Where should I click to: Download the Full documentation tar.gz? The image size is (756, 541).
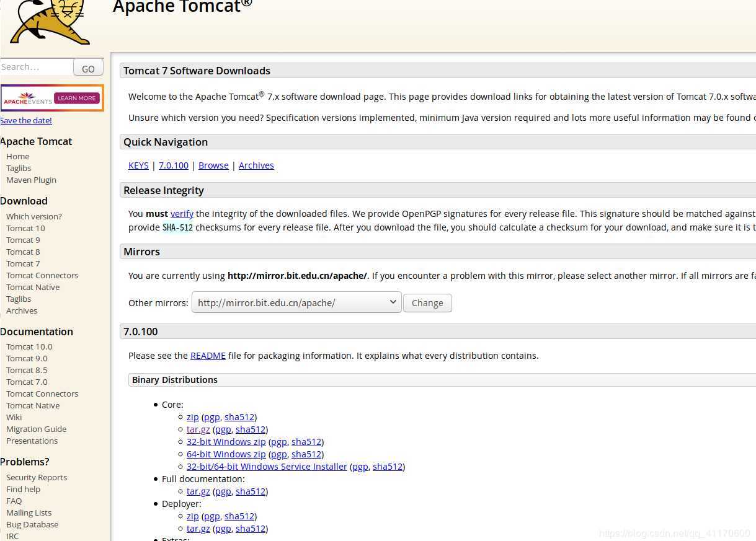point(198,491)
